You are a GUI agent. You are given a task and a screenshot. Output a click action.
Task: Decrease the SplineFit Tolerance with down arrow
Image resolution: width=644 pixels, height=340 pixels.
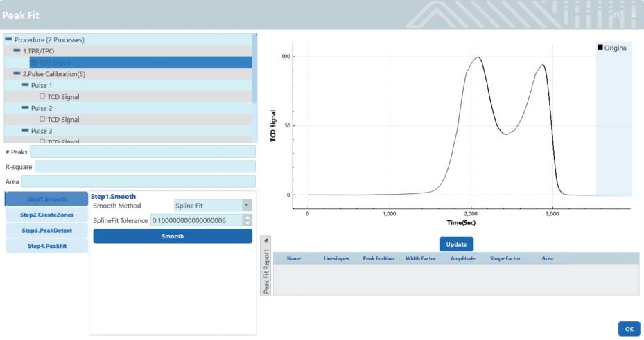[x=247, y=223]
